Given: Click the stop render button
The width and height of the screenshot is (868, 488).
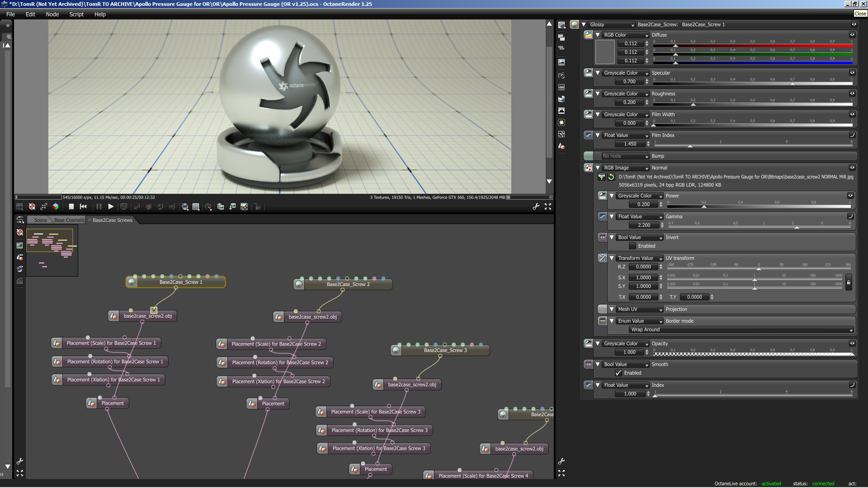Looking at the screenshot, I should tap(71, 207).
